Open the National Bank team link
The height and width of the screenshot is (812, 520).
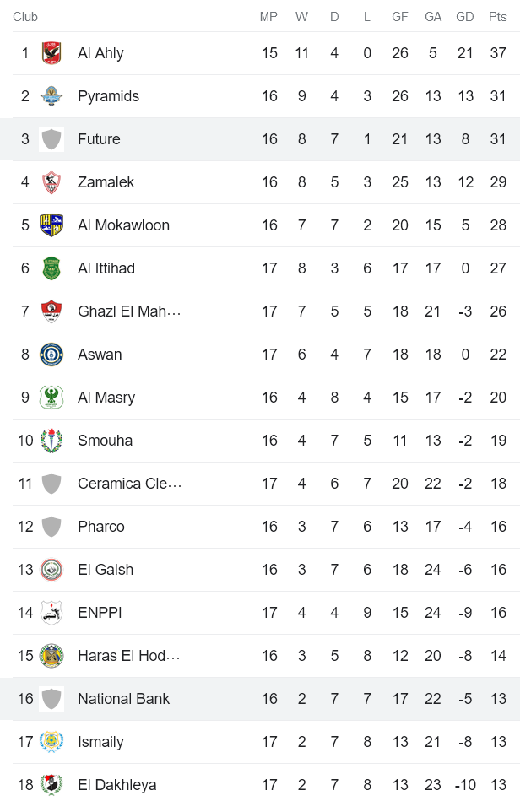[x=123, y=699]
